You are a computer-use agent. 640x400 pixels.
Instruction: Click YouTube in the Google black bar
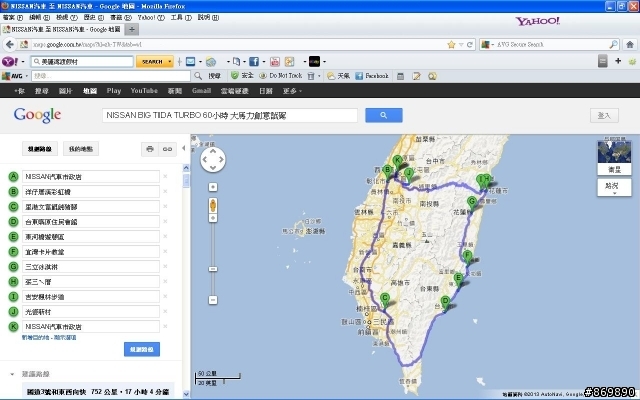pyautogui.click(x=144, y=91)
